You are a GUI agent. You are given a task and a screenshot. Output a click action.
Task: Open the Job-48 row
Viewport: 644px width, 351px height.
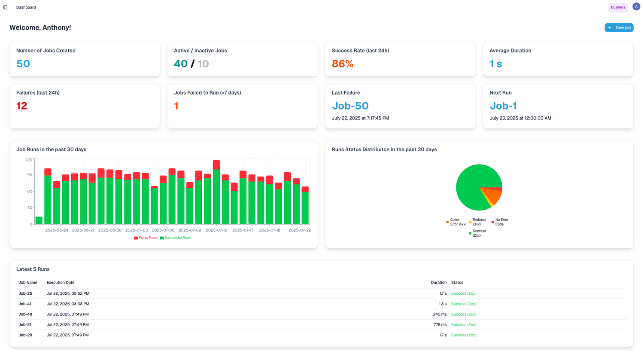point(322,314)
